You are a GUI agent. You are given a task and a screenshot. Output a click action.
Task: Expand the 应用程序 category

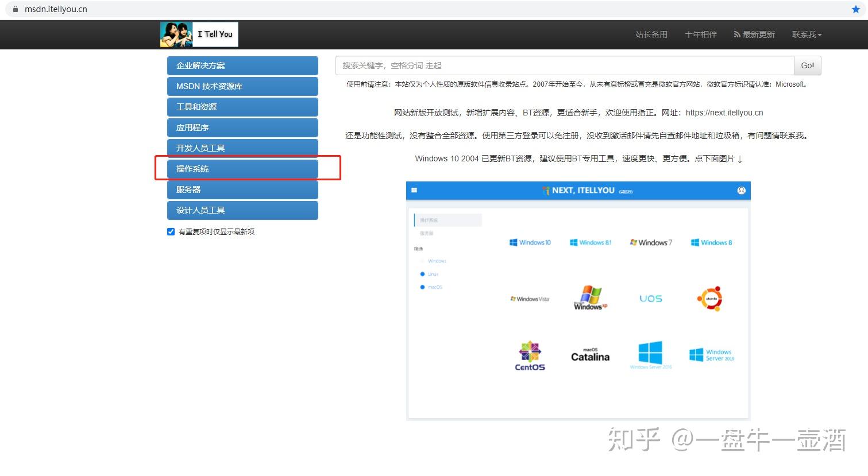(242, 127)
